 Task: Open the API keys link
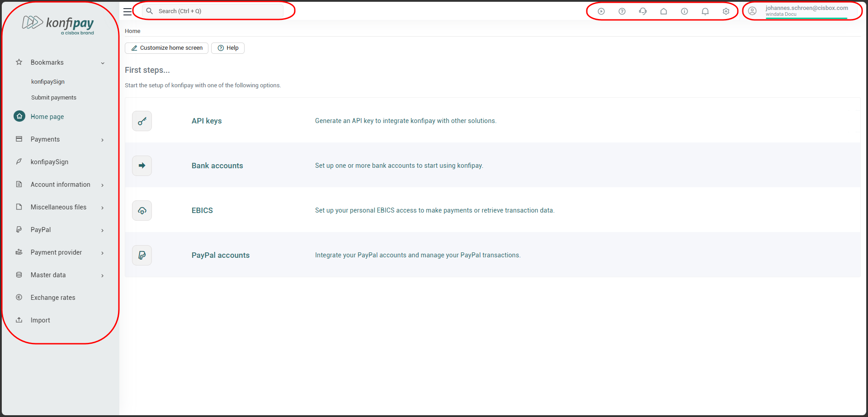207,121
